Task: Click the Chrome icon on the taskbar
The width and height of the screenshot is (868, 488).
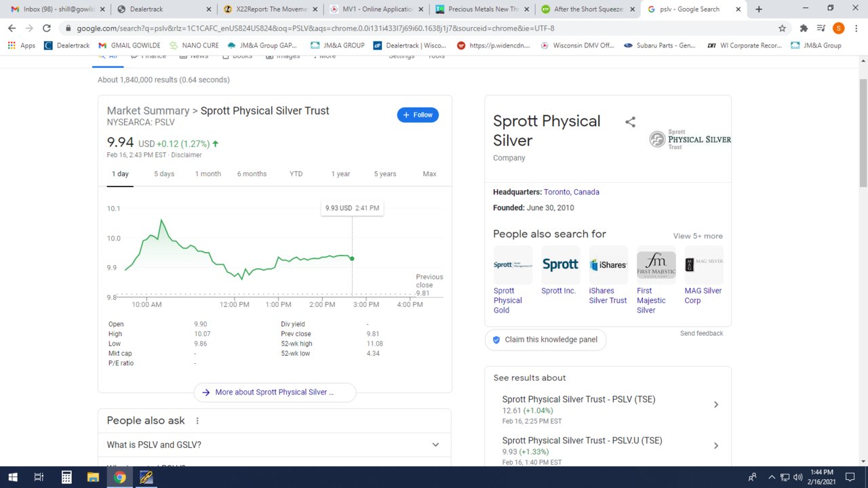Action: 119,477
